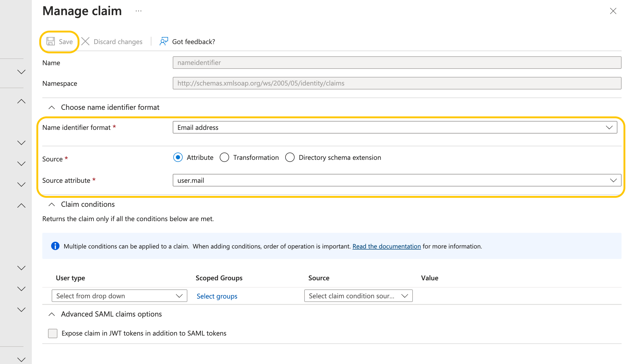Close the Manage claim panel
Screen dimensions: 632x364
(x=613, y=11)
